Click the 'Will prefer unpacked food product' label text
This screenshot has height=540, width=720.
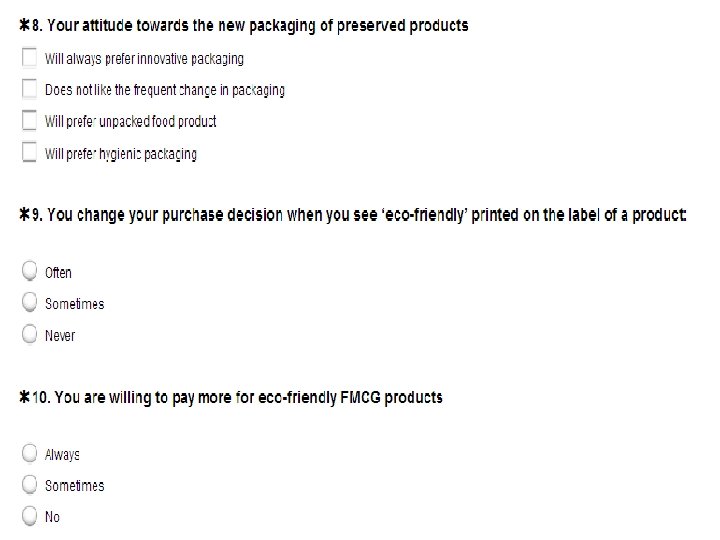(130, 122)
